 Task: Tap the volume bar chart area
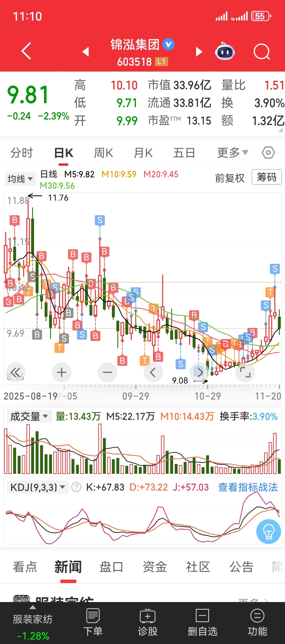click(142, 449)
